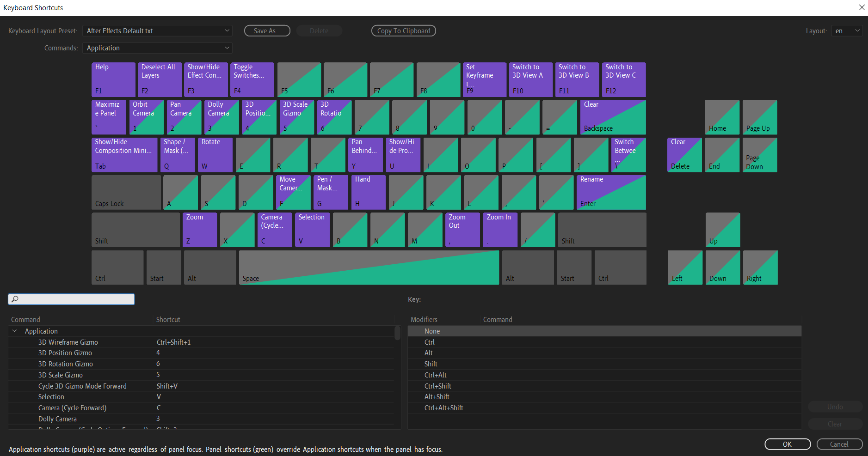The width and height of the screenshot is (868, 456).
Task: Select the Zoom Z key
Action: [x=200, y=230]
